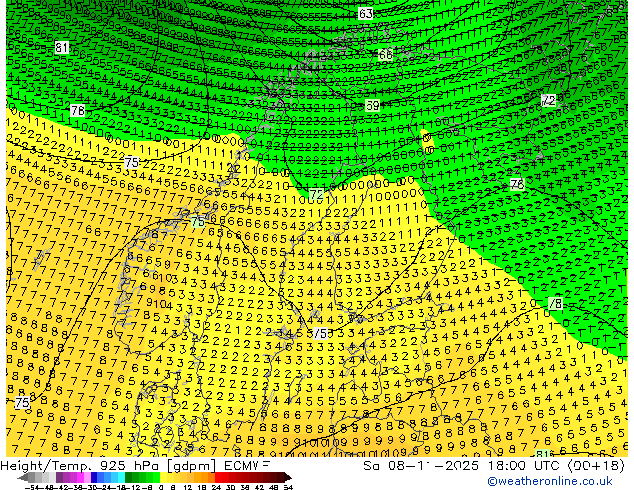Click the right arrow end of color scale

[288, 478]
